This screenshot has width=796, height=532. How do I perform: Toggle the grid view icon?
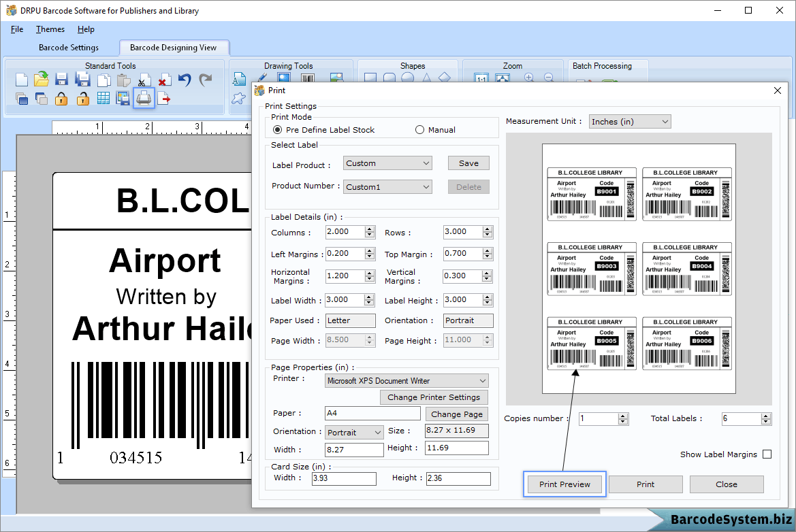(103, 99)
